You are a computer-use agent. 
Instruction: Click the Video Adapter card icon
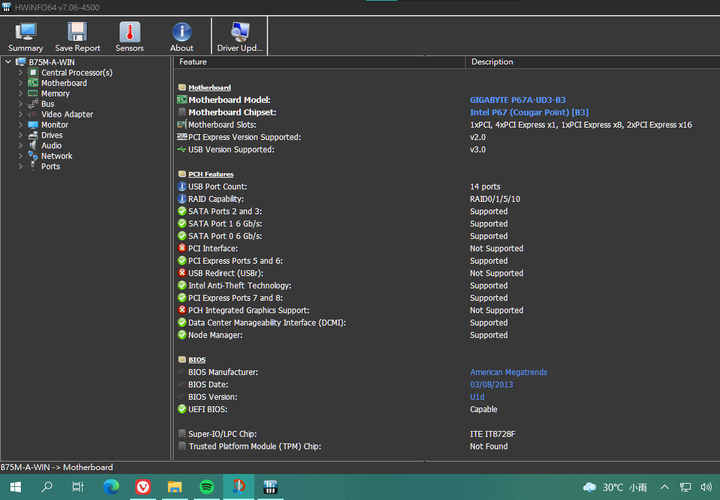(x=33, y=114)
